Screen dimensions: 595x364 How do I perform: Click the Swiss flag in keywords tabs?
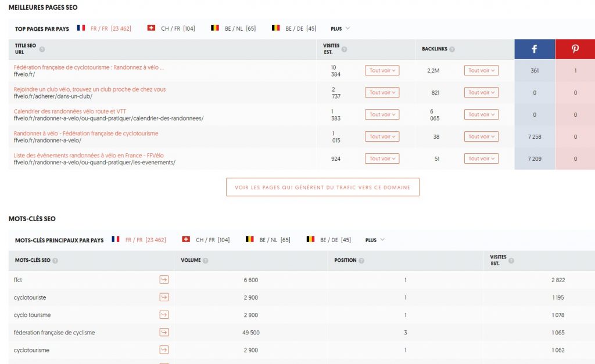[185, 239]
